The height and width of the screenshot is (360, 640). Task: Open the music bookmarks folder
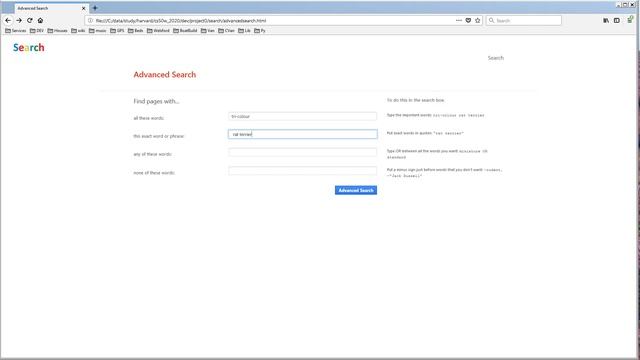pyautogui.click(x=98, y=31)
